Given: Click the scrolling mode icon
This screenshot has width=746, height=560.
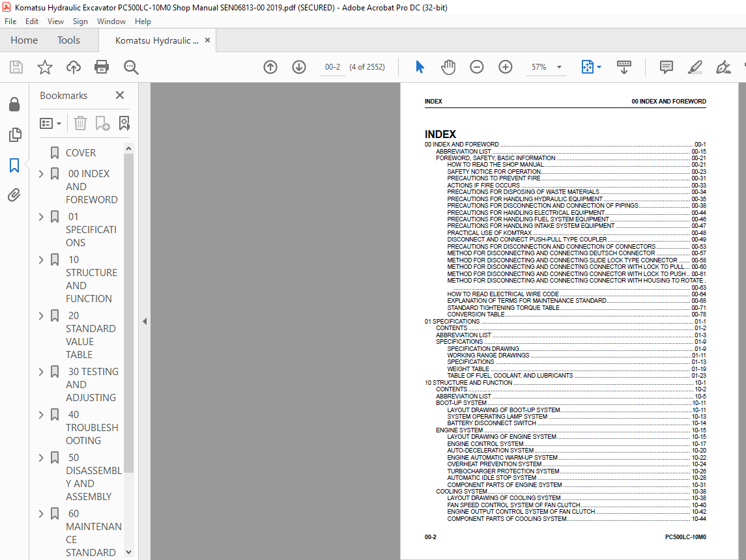Looking at the screenshot, I should [624, 67].
